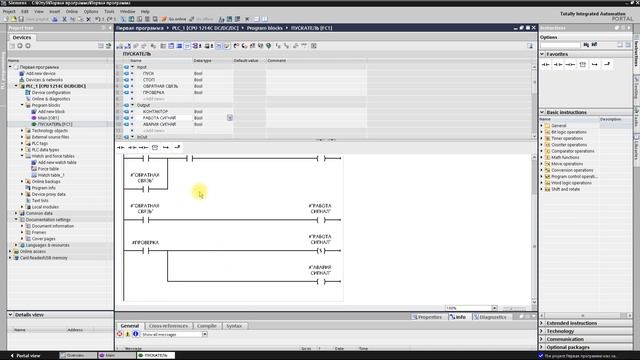This screenshot has height=360, width=640.
Task: Click the warnings filter icon in Info pane
Action: coord(128,334)
